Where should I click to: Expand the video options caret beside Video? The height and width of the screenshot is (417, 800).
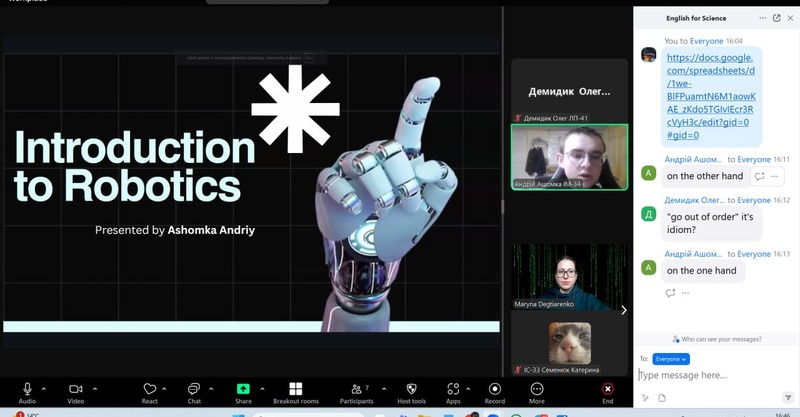coord(95,389)
